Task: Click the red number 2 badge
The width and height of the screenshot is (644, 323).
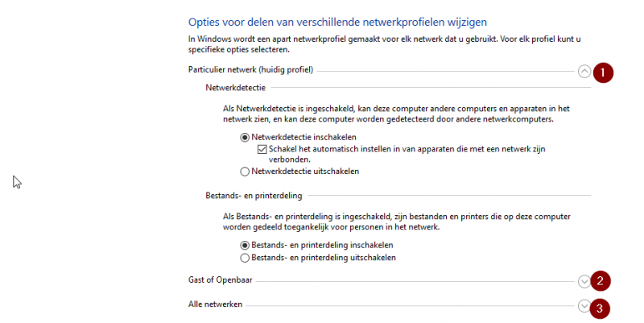Action: click(x=601, y=280)
